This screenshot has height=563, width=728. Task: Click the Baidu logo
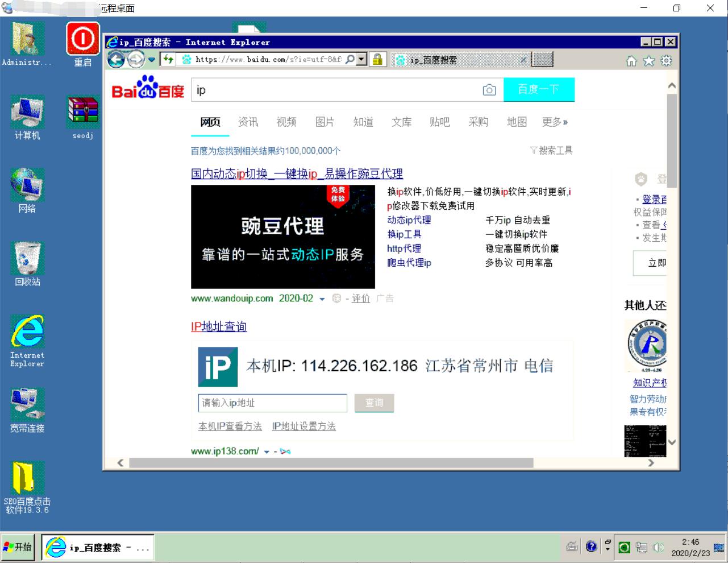tap(148, 88)
